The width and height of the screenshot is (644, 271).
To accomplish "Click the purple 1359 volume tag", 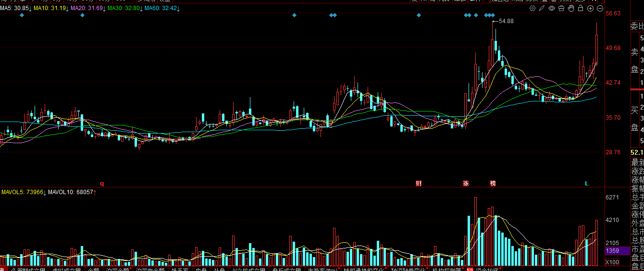I will point(617,251).
